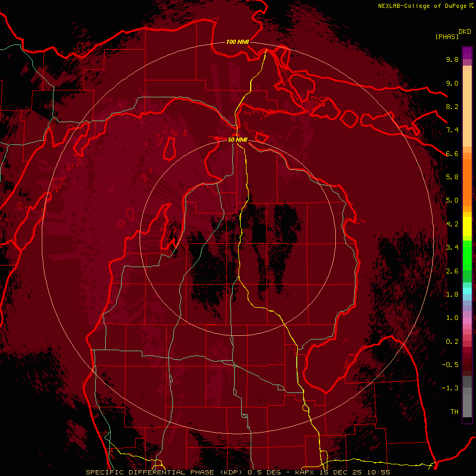Click the 4.2 legend value
Screen dimensions: 476x476
coord(452,224)
